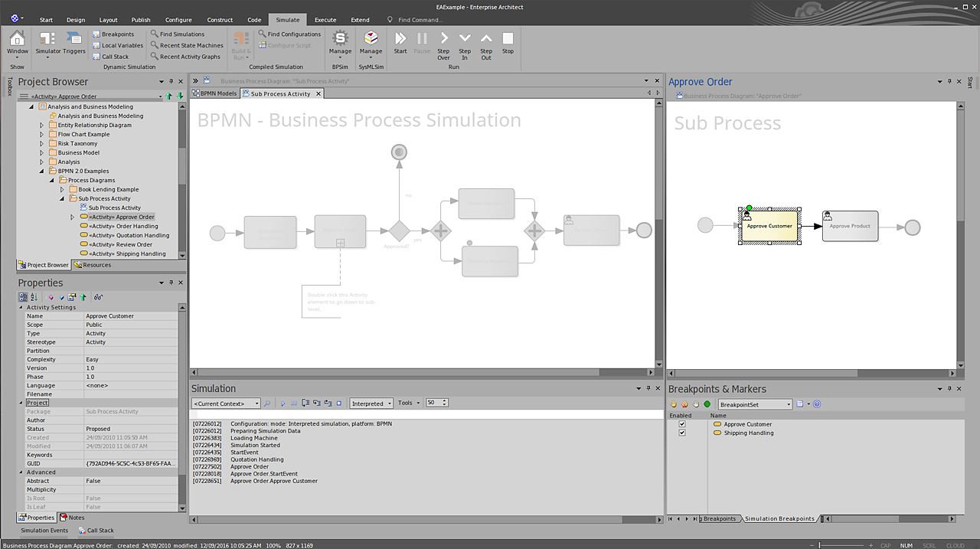Disable the Approve Customer breakpoint checkbox
980x549 pixels.
click(x=682, y=424)
